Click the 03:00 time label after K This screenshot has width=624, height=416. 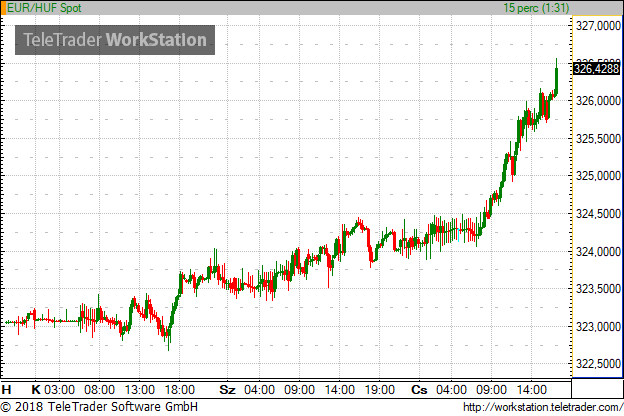[59, 389]
